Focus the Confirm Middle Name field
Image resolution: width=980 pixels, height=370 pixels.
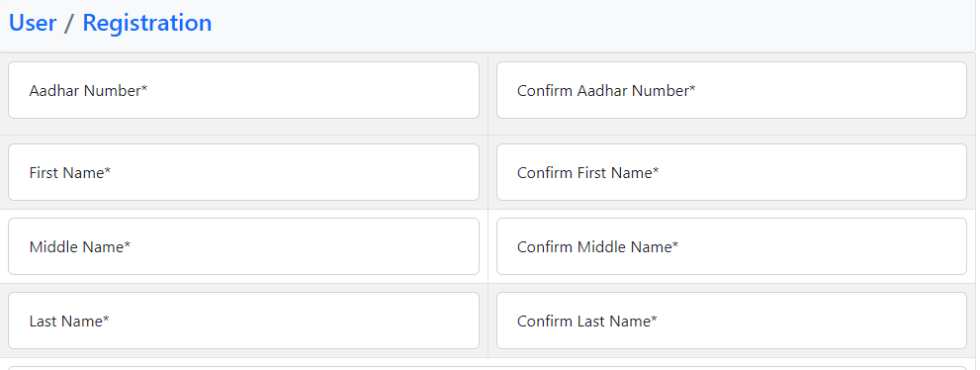pos(732,246)
